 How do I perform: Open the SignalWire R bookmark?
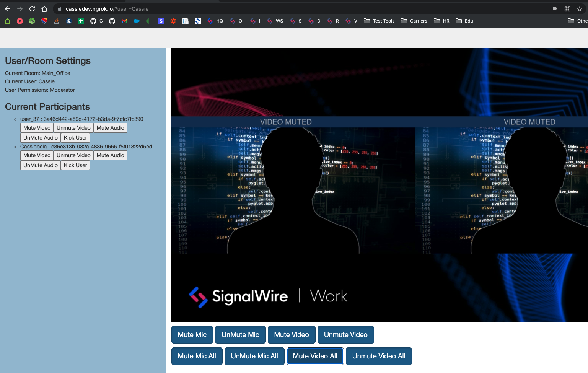pos(333,21)
